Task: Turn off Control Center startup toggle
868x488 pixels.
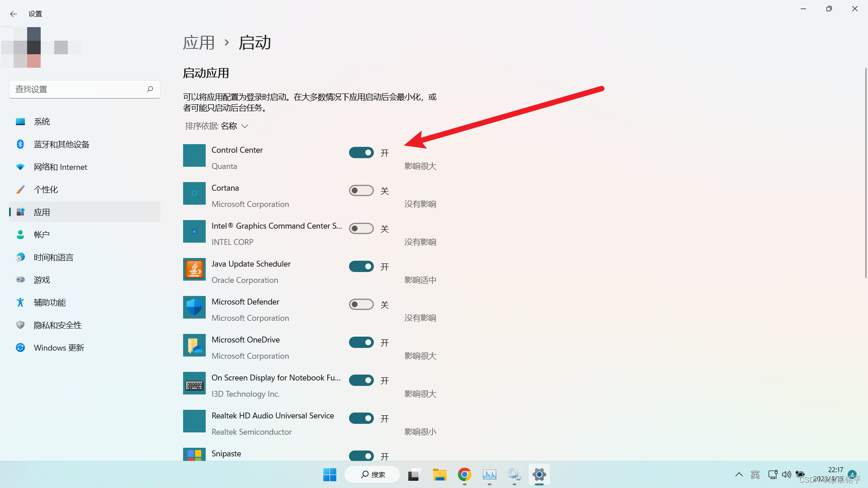Action: [361, 153]
